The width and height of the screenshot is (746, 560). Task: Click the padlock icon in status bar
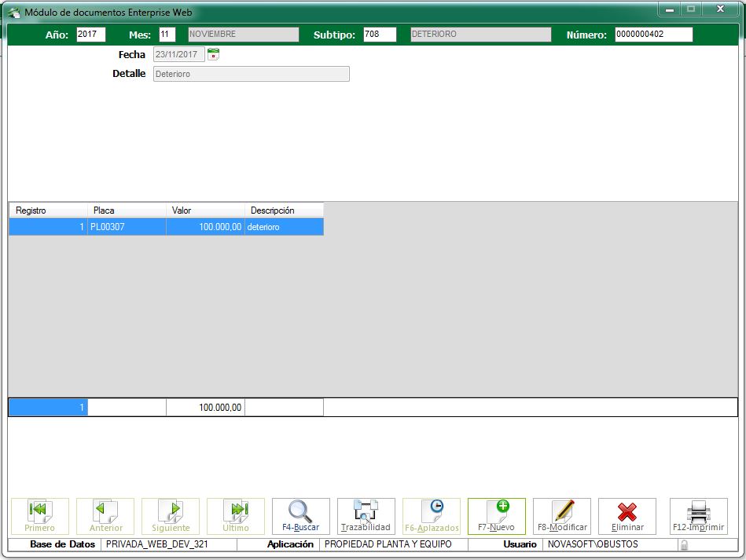(684, 545)
